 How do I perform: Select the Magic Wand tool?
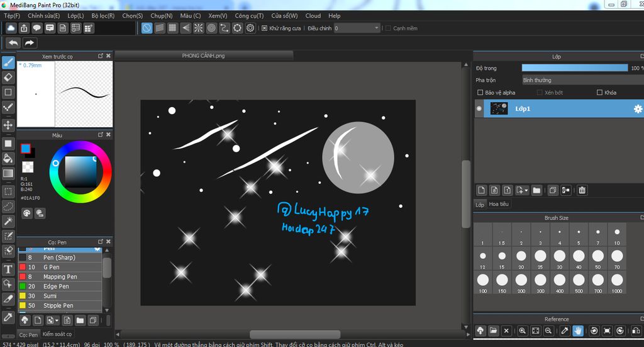click(x=8, y=221)
